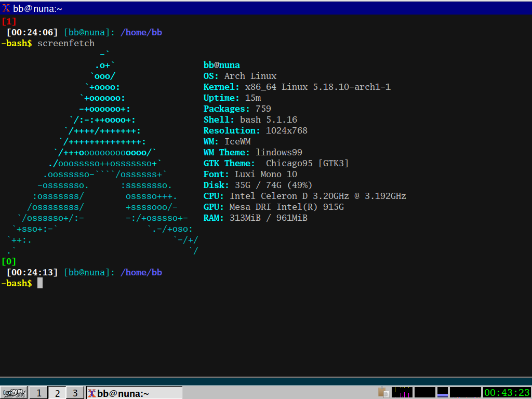Click the blue-bar usage graph in the tray
This screenshot has height=399, width=532.
(443, 392)
